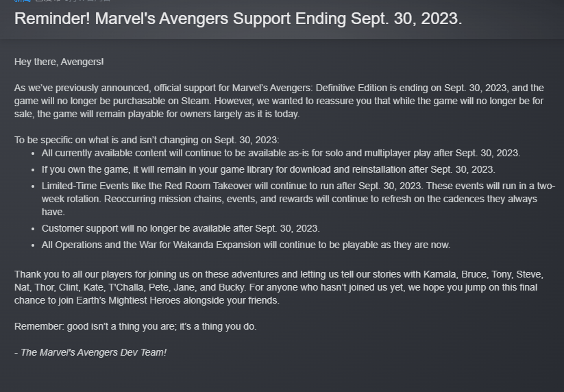Image resolution: width=564 pixels, height=392 pixels.
Task: Click the blue news category link above title
Action: pyautogui.click(x=23, y=1)
